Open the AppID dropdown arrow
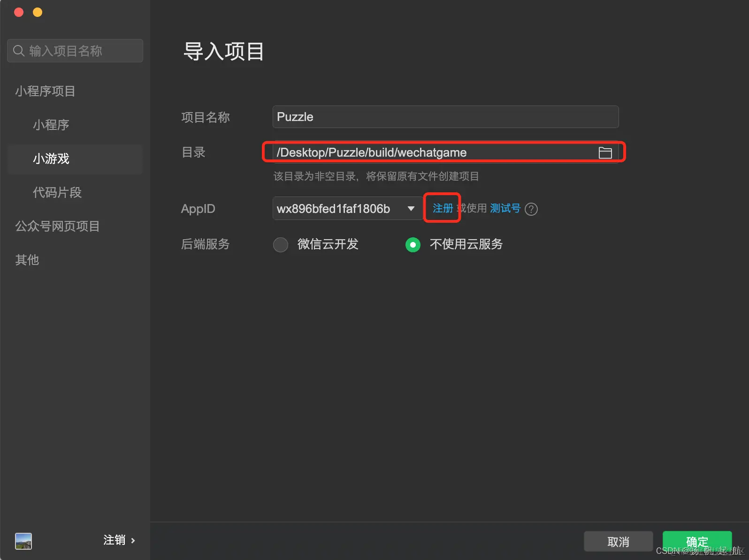The width and height of the screenshot is (749, 560). (411, 209)
